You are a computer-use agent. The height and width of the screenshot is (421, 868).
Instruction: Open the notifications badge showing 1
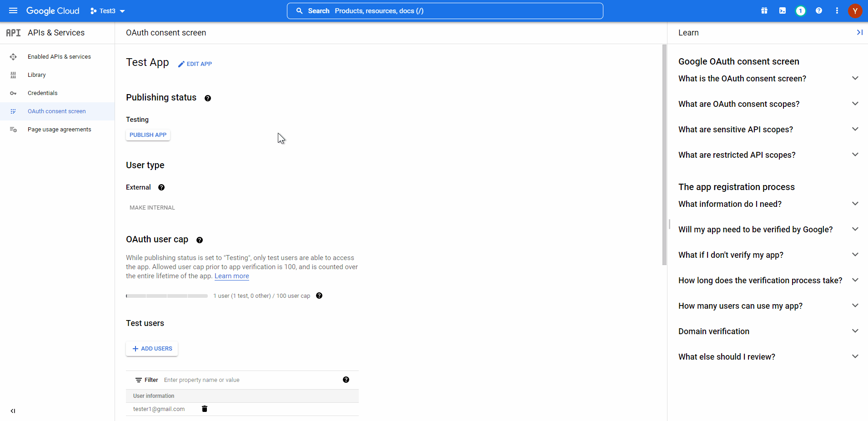pyautogui.click(x=800, y=10)
